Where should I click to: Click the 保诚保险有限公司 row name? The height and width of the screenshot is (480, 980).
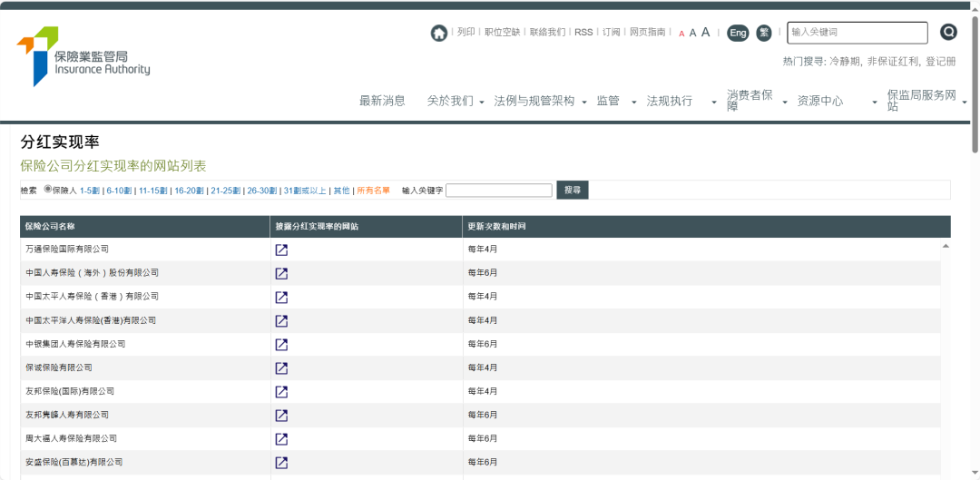pyautogui.click(x=59, y=367)
